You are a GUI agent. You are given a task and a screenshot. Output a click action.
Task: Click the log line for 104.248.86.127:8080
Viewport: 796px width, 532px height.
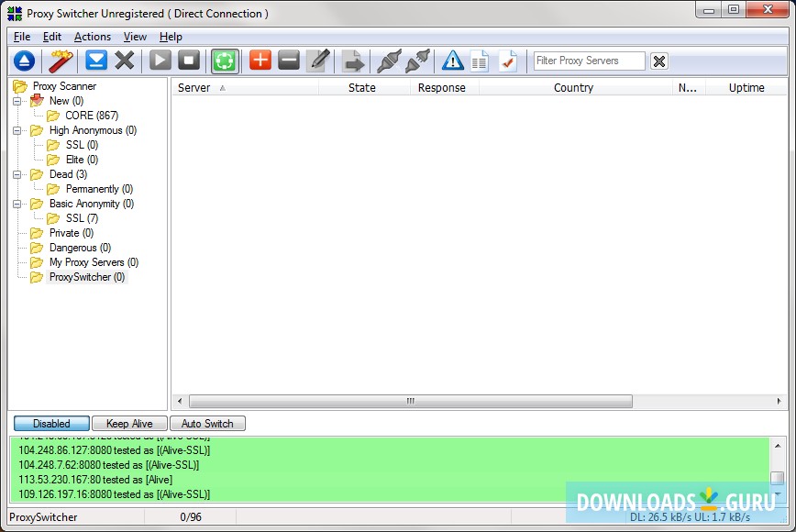[x=115, y=450]
